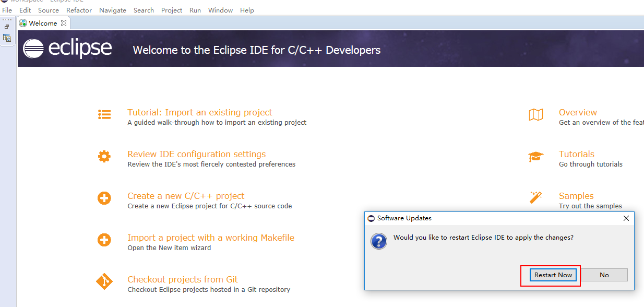Open the Search menu
Viewport: 644px width, 307px height.
144,10
